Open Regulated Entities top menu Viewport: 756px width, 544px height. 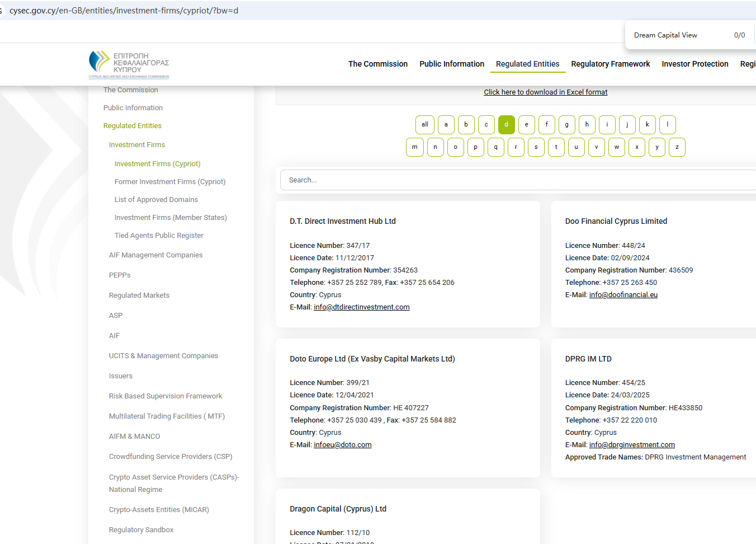[527, 64]
